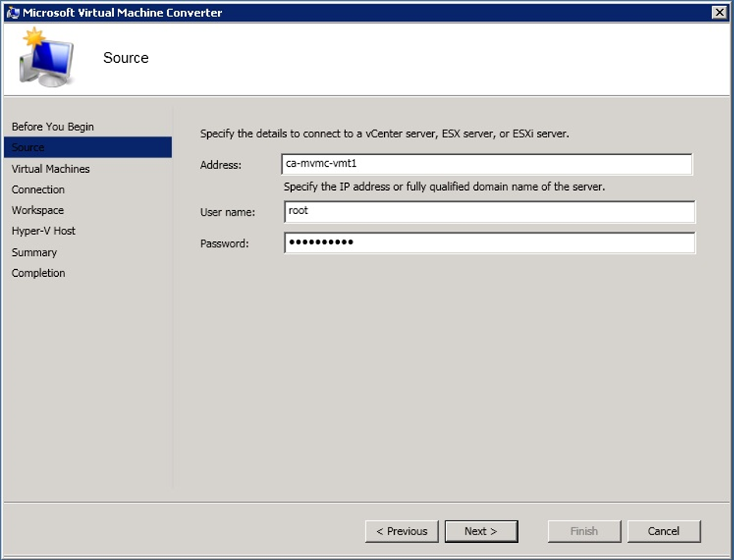Click inside the Password field

(x=489, y=243)
